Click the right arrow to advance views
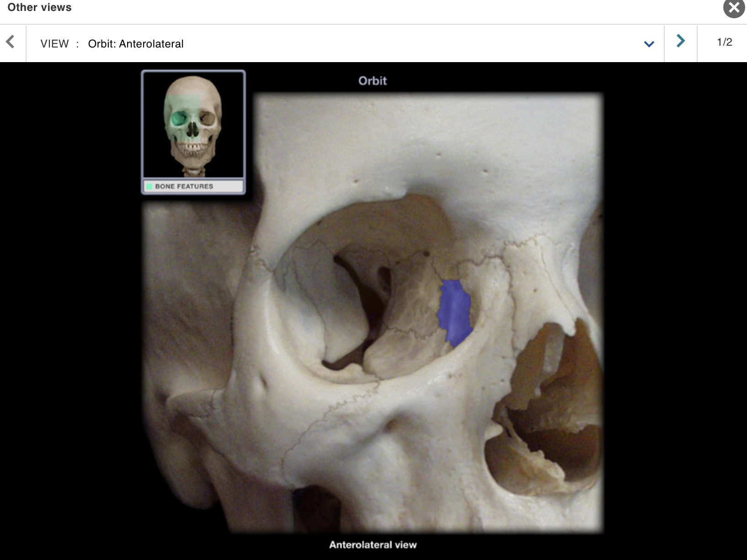Screen dimensions: 747x560 point(681,42)
